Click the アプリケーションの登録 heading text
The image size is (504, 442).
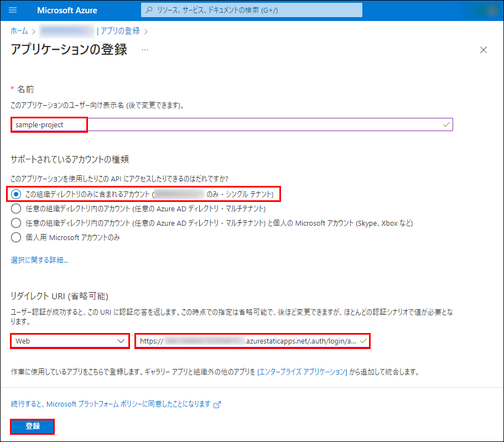pyautogui.click(x=69, y=49)
